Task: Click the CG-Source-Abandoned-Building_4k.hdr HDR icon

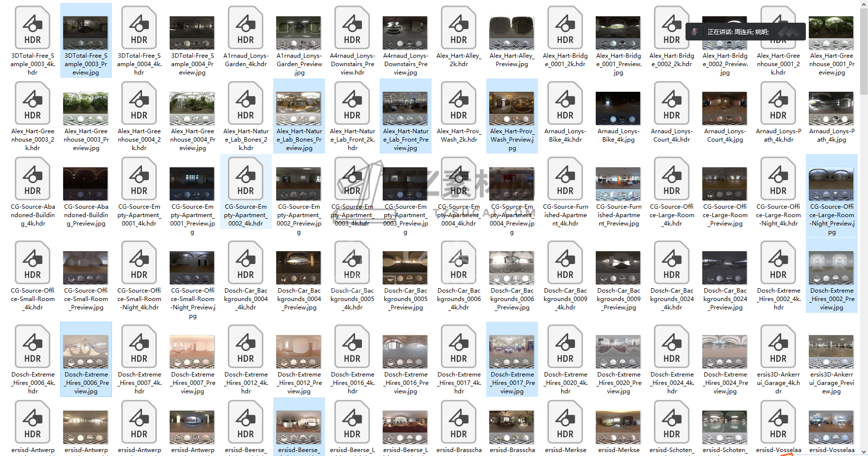Action: pos(33,179)
